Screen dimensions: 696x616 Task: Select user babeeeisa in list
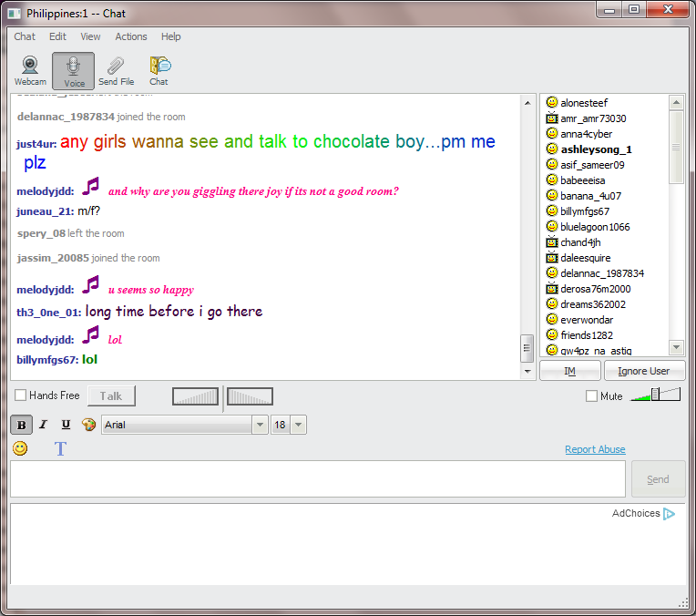[582, 180]
